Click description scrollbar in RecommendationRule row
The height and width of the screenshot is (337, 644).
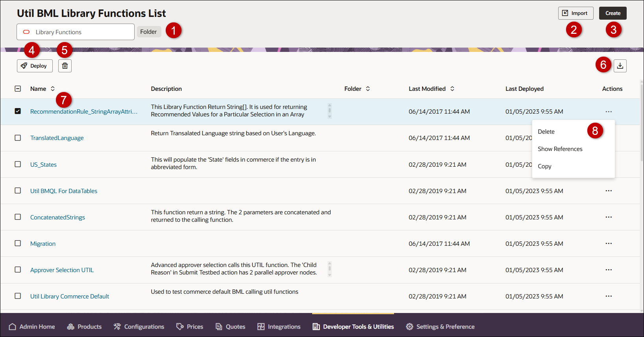(x=330, y=111)
